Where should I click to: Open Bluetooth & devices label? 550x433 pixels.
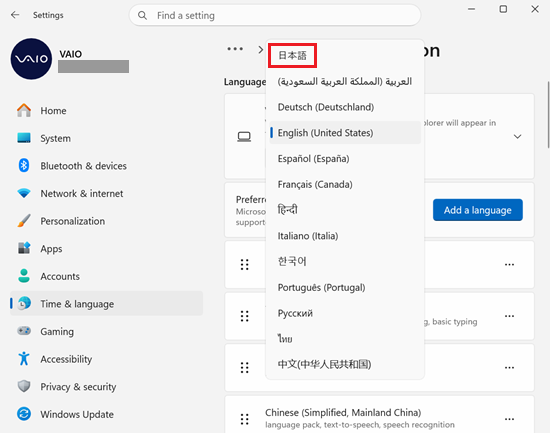[83, 166]
